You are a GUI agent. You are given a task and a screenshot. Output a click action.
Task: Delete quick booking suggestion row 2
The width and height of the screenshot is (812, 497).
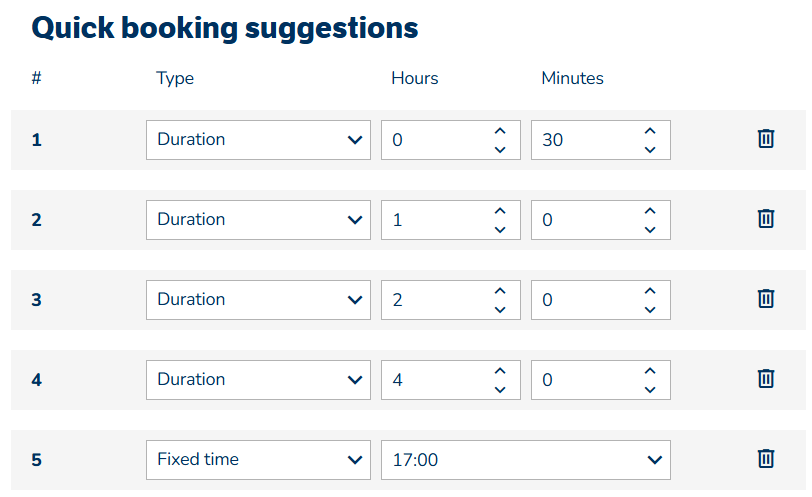coord(766,219)
